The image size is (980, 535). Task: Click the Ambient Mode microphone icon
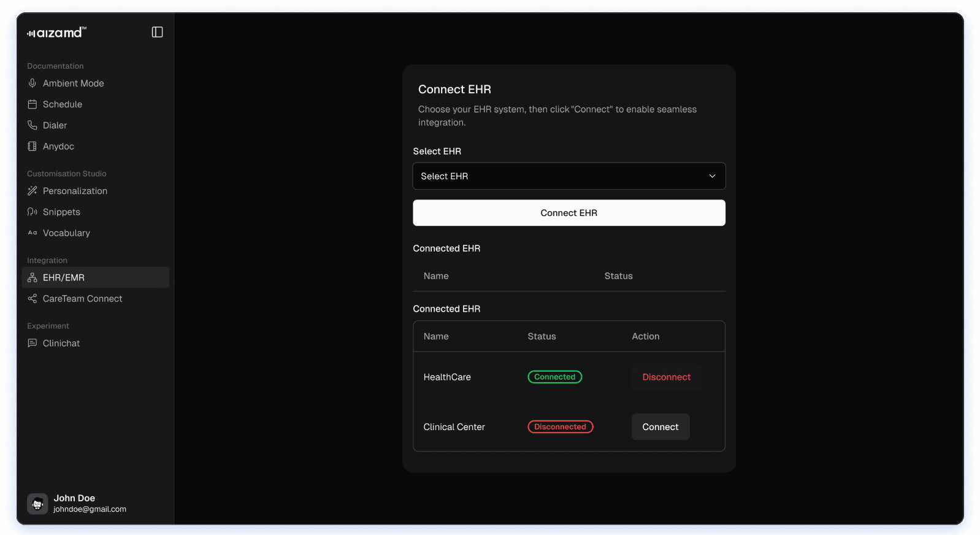pos(33,83)
